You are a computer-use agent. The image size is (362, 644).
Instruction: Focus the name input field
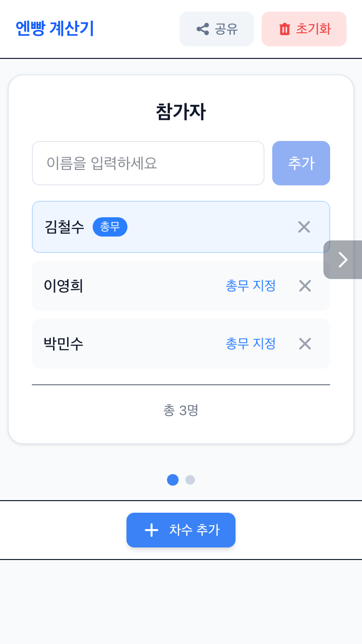[x=148, y=163]
